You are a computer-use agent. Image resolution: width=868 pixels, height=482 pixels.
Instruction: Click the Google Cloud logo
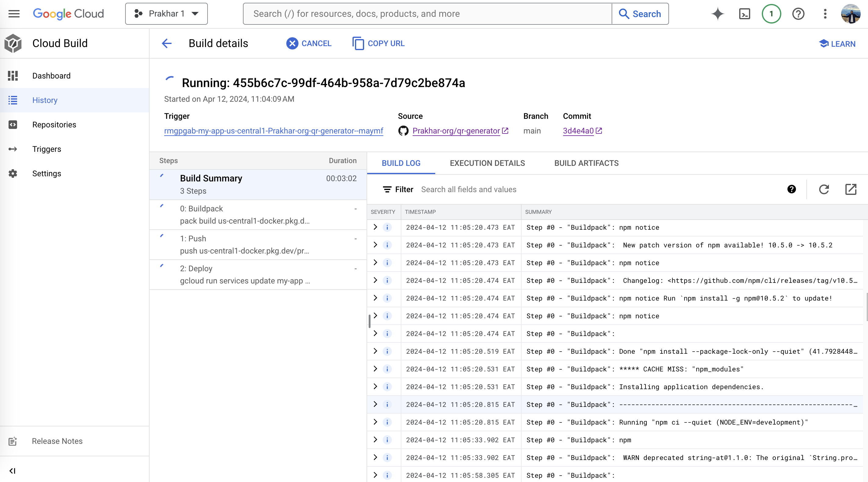(68, 14)
